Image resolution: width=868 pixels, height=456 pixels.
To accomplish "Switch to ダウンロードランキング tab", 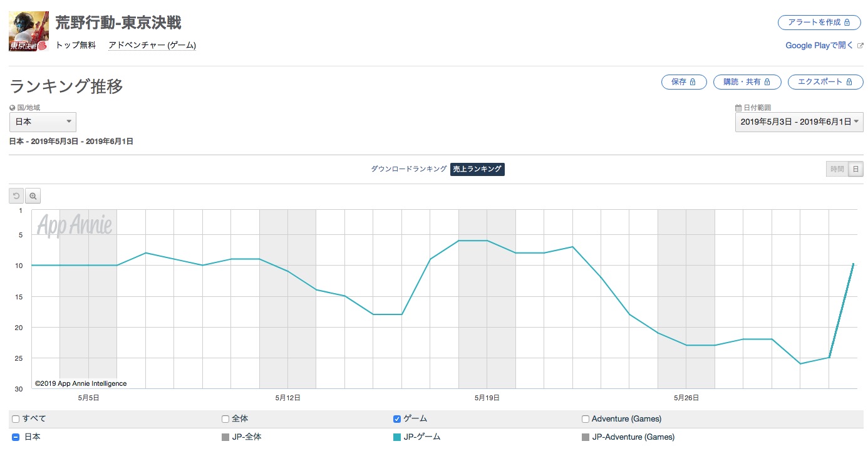I will pos(409,169).
